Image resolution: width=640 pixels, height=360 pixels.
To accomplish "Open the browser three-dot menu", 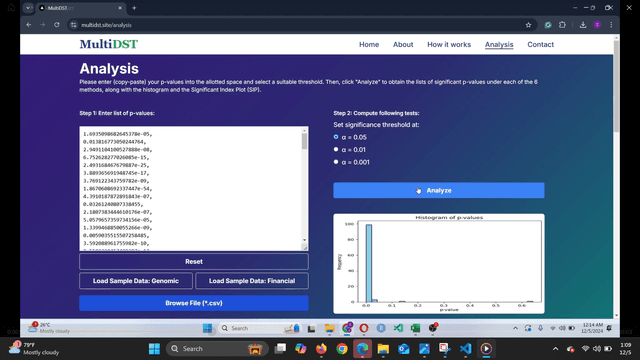I will point(611,25).
